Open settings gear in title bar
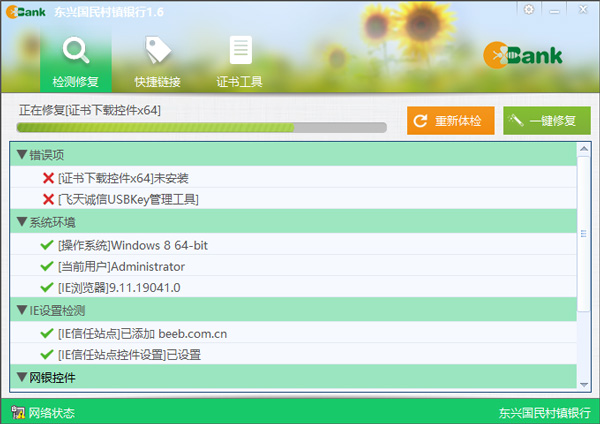Screen dimensions: 600x424 point(528,9)
